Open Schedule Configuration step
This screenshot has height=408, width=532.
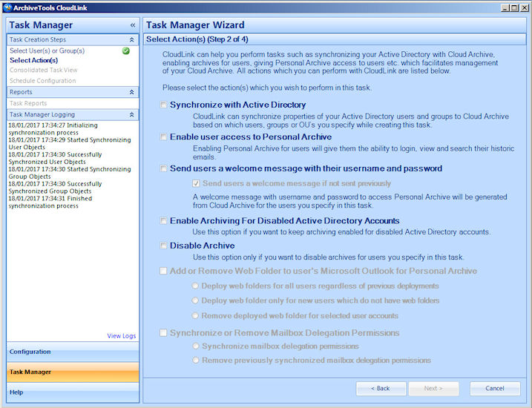43,81
